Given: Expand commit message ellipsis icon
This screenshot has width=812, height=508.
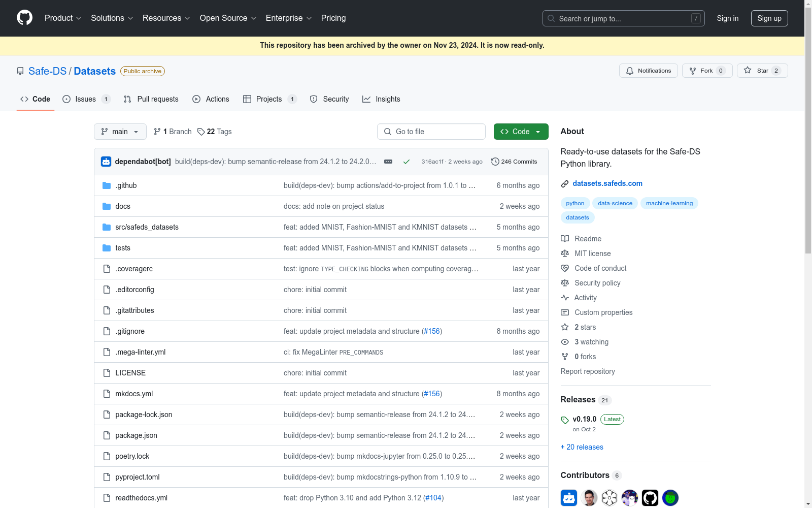Looking at the screenshot, I should tap(388, 162).
